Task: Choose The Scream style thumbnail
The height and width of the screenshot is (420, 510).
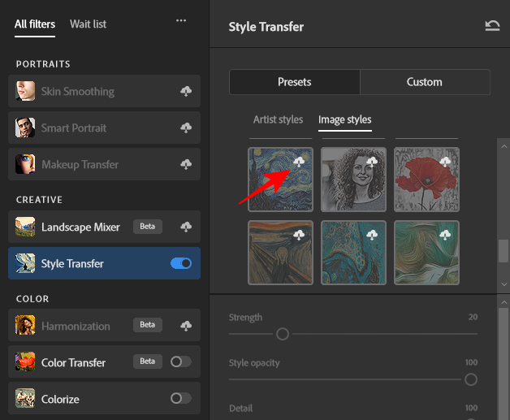Action: (x=281, y=253)
